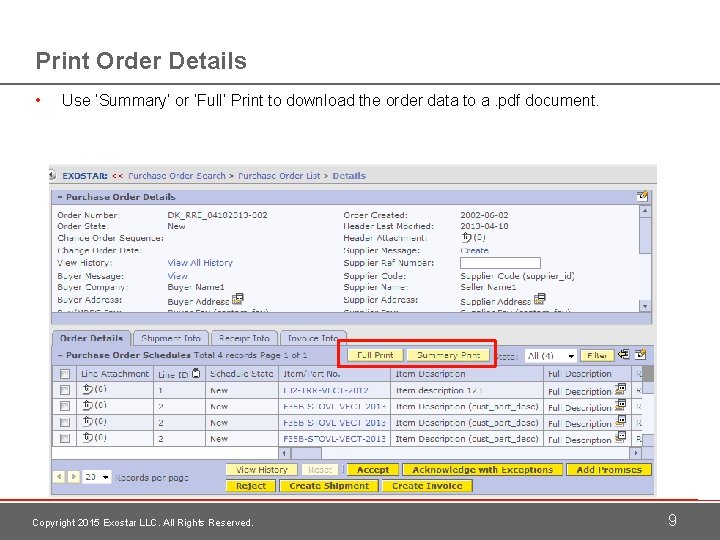This screenshot has width=720, height=540.
Task: Click the order number DK_RRC_04102013-002
Action: point(217,215)
